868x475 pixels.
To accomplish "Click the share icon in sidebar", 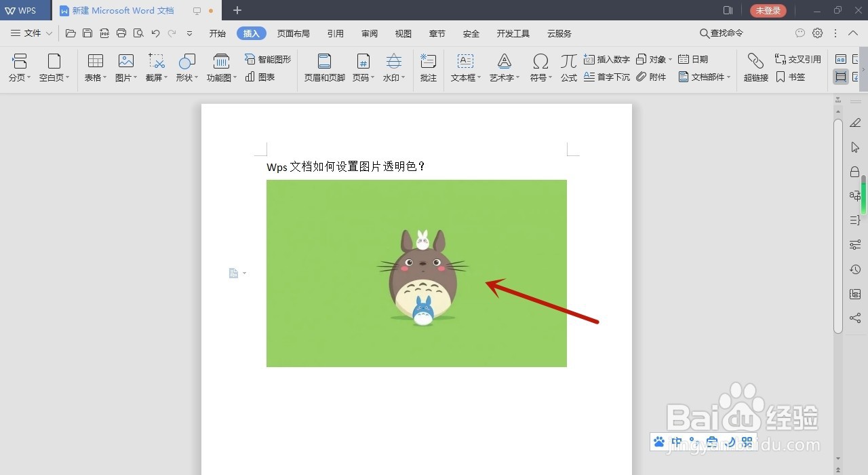I will click(855, 318).
